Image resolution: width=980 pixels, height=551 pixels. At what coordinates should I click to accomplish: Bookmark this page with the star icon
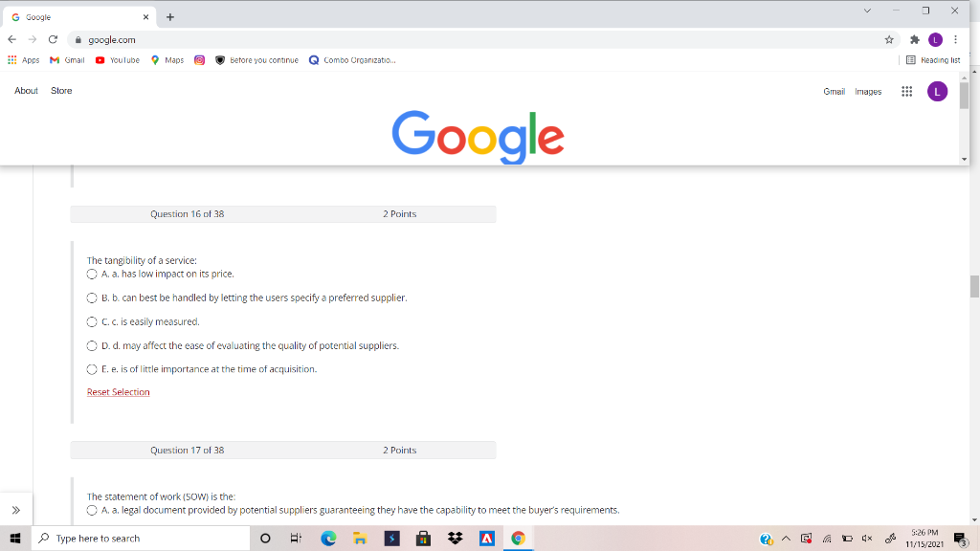coord(888,39)
